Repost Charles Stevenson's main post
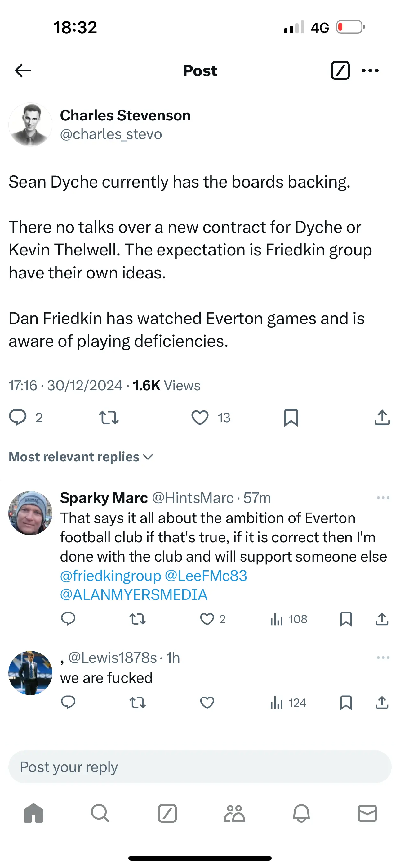The image size is (400, 868). [109, 418]
